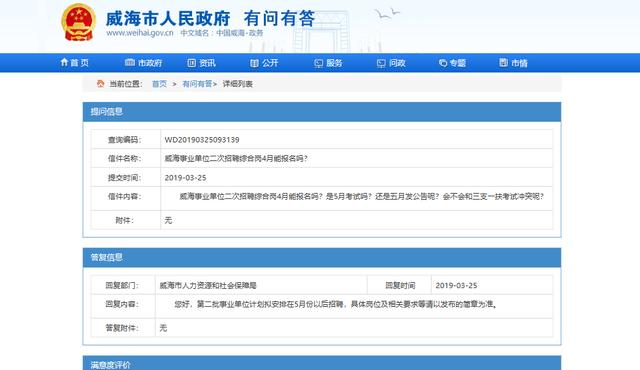640x370 pixels.
Task: Click the 公开 book icon
Action: 254,63
